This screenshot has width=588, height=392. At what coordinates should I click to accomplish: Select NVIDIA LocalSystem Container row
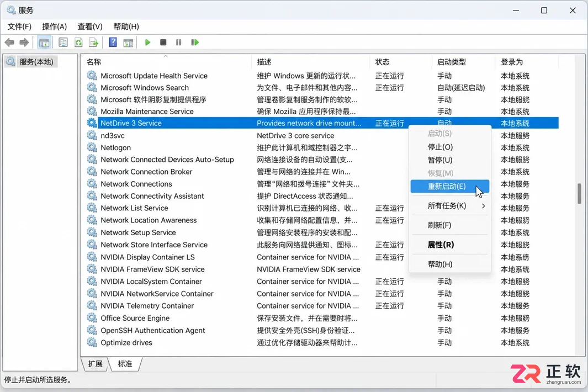coord(322,282)
